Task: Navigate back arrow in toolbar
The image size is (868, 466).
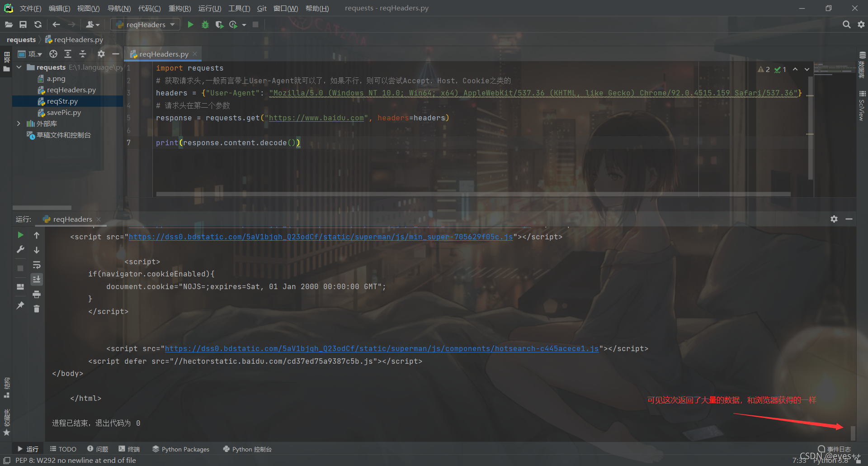Action: (x=56, y=24)
